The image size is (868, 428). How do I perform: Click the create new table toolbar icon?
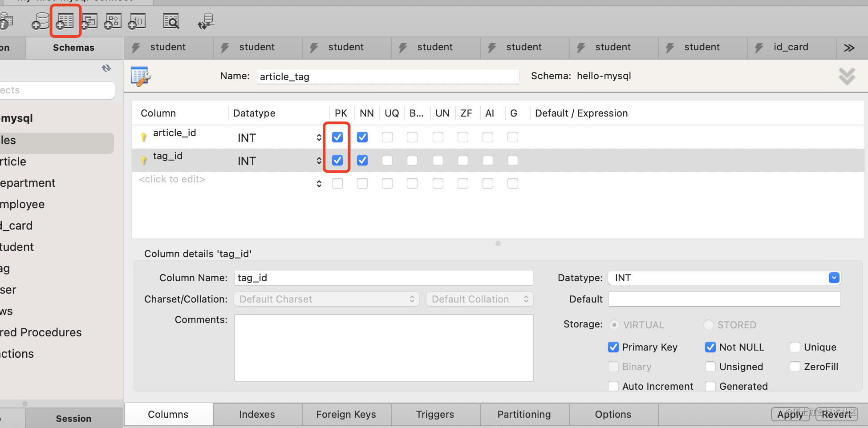pyautogui.click(x=65, y=21)
